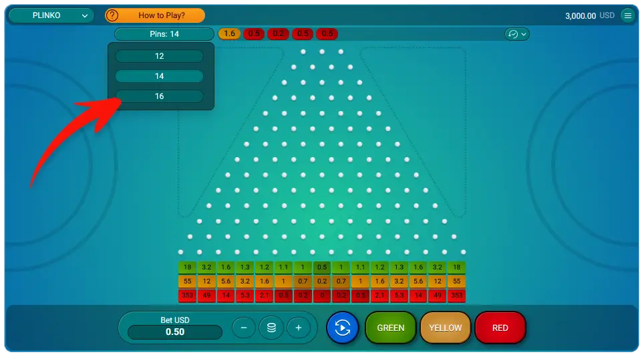
Task: Drop a ball with GREEN button
Action: tap(391, 328)
